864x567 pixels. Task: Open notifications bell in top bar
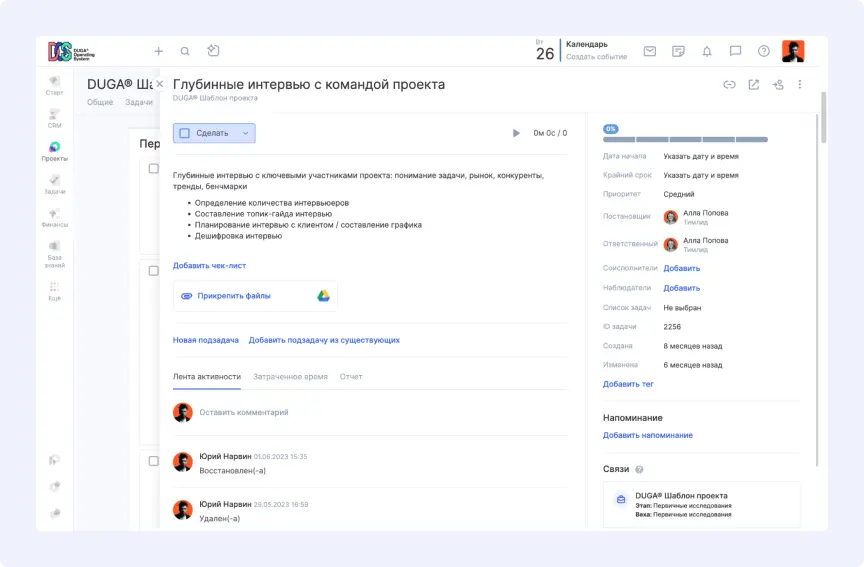point(707,51)
